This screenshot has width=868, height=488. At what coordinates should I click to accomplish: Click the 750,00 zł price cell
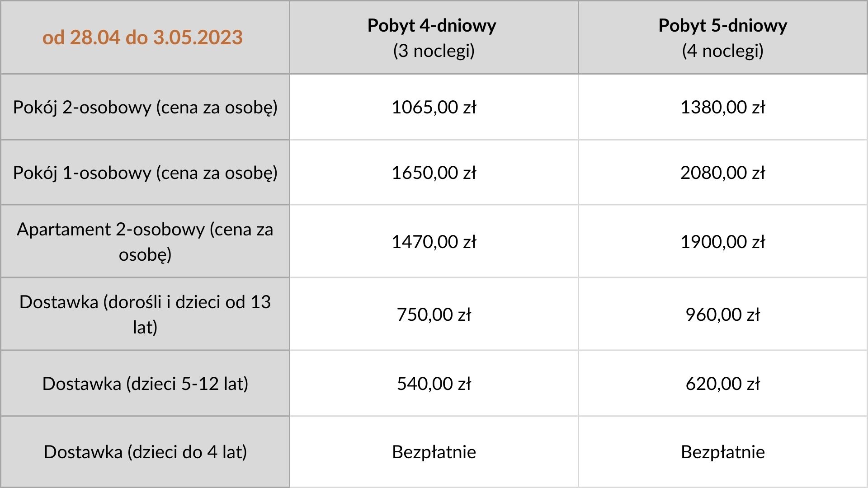point(434,314)
